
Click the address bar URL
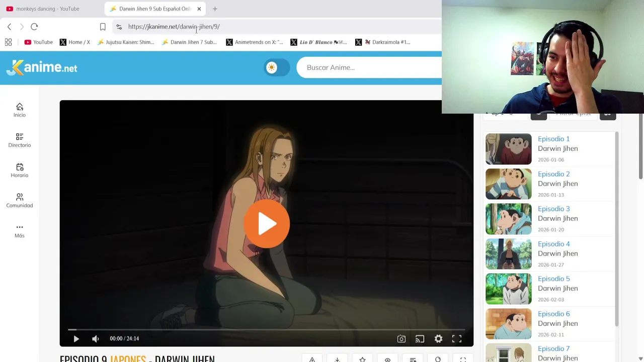point(174,27)
